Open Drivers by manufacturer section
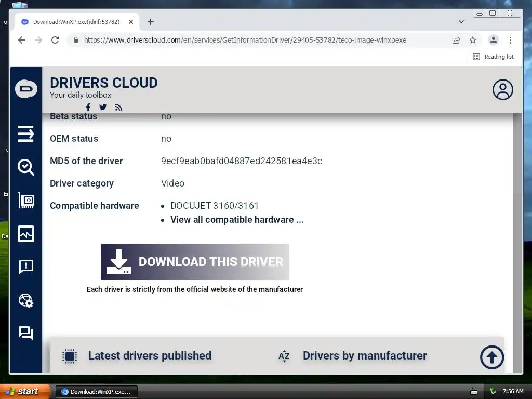This screenshot has height=399, width=532. pos(365,355)
